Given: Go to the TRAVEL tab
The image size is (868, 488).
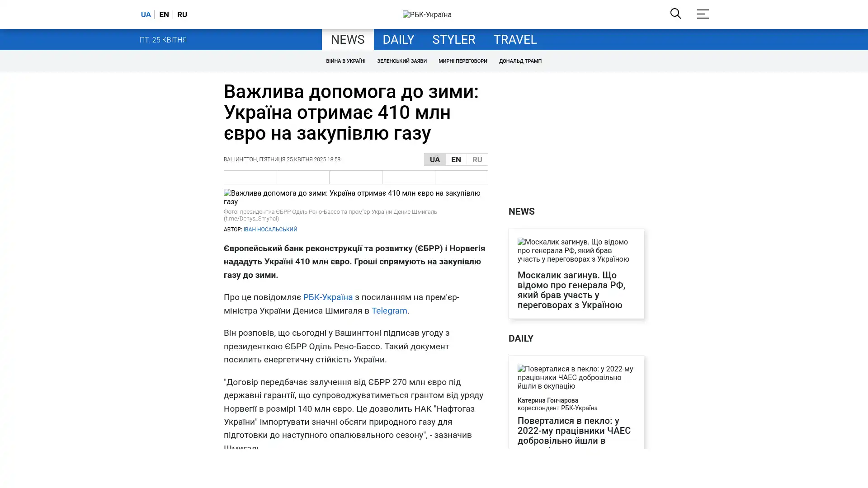Looking at the screenshot, I should coord(514,40).
